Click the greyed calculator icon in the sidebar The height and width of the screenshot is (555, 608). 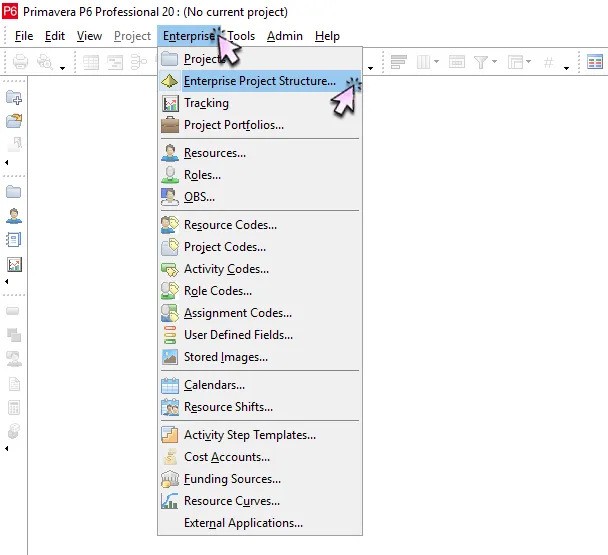tap(14, 408)
